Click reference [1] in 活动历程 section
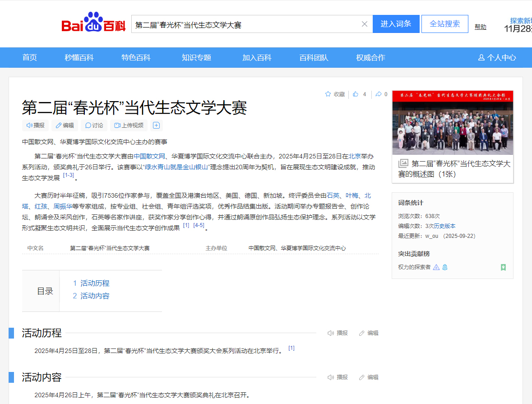 291,348
